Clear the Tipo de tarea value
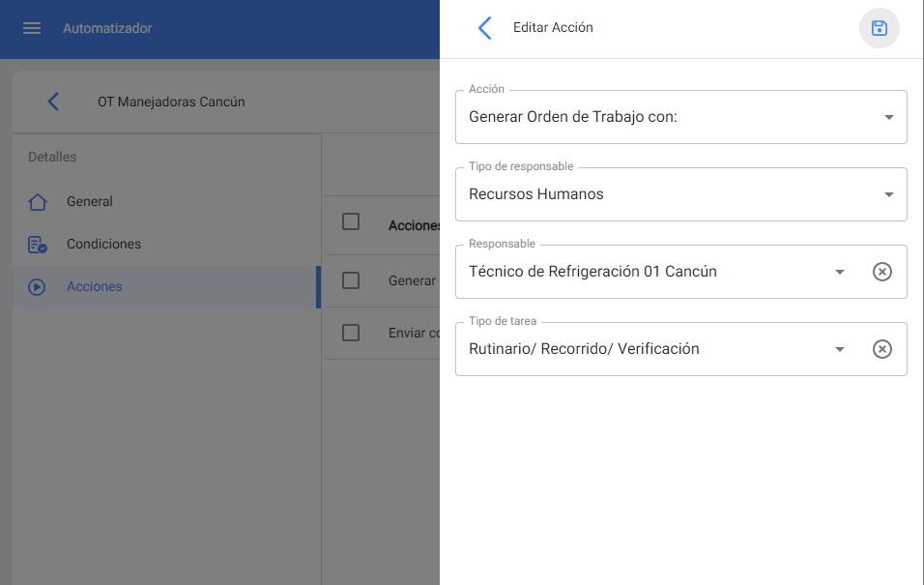This screenshot has width=924, height=585. 881,349
